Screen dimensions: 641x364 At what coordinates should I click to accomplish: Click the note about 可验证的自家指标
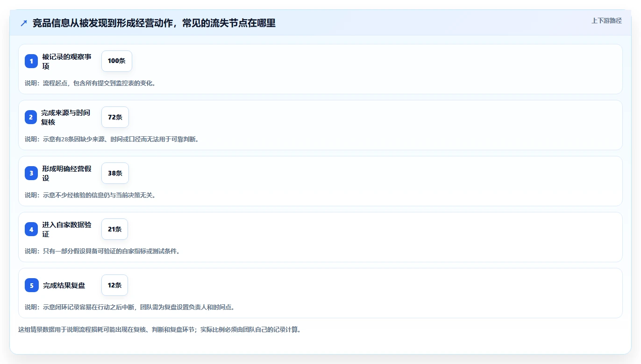click(x=102, y=251)
